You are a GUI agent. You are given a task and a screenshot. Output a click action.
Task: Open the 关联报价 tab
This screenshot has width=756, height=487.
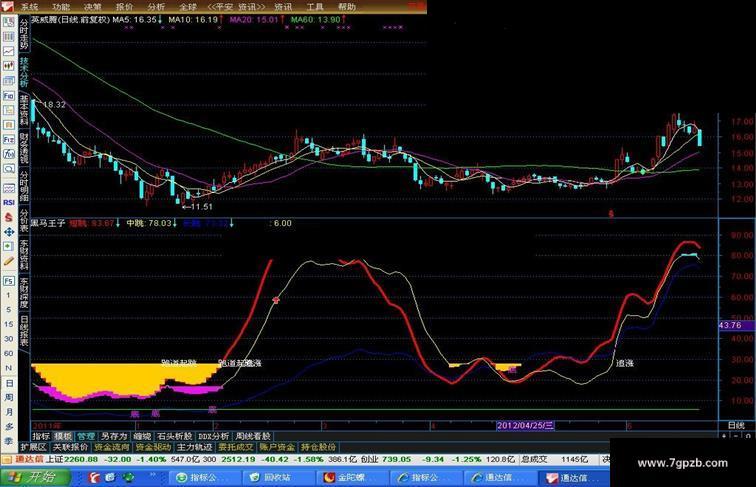[70, 447]
